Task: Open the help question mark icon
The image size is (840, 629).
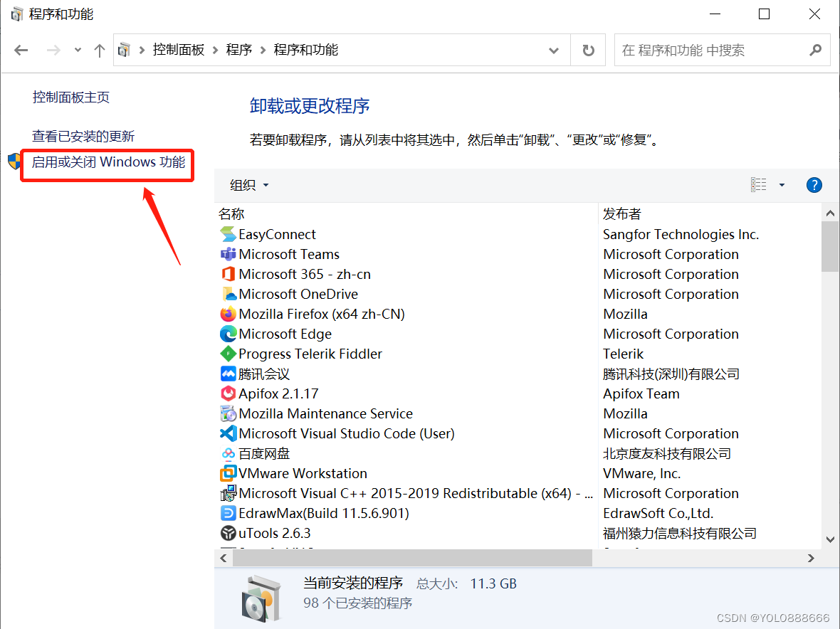Action: click(814, 185)
